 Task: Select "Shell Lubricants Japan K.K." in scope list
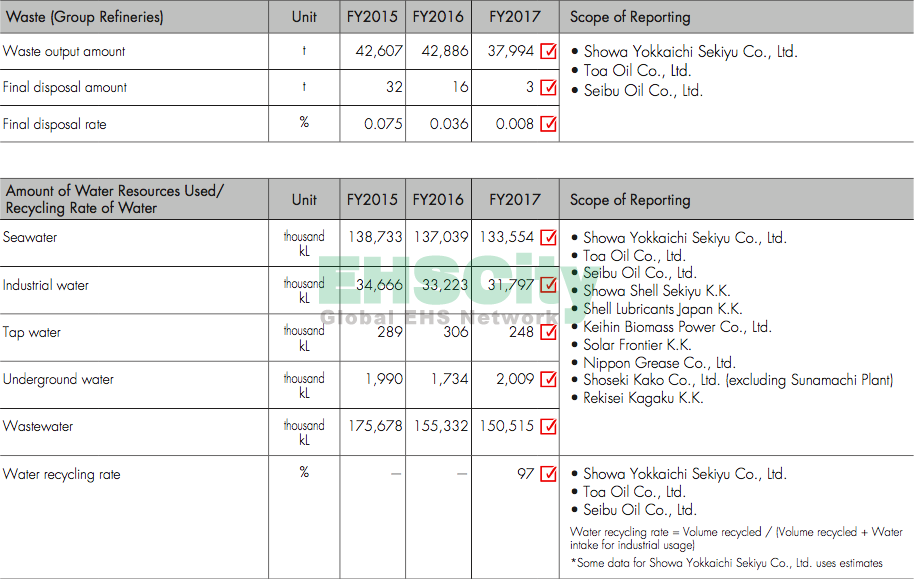pyautogui.click(x=663, y=309)
